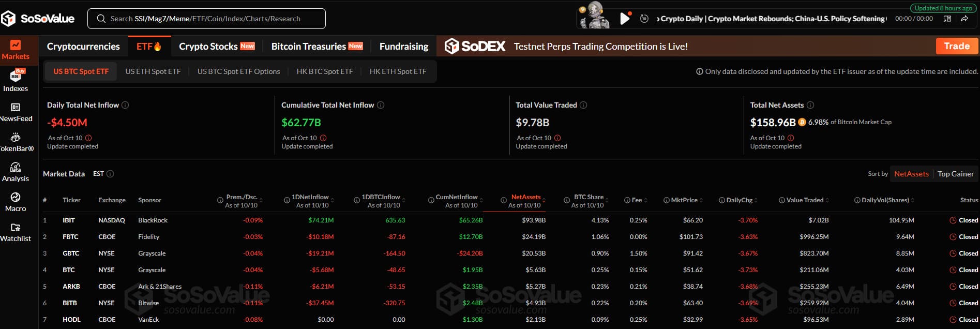Rewind the audio by 10 seconds

click(644, 19)
